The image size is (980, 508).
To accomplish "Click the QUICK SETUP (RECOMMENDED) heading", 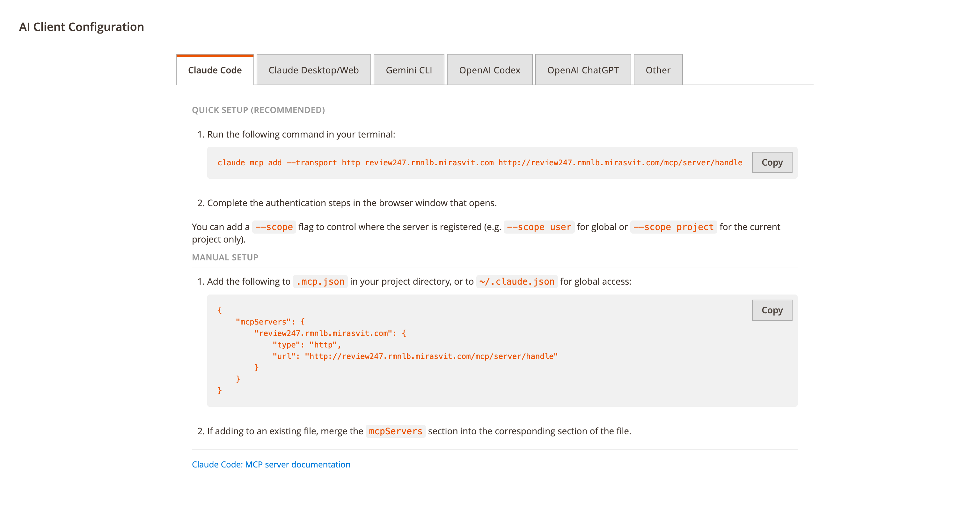I will [x=259, y=110].
